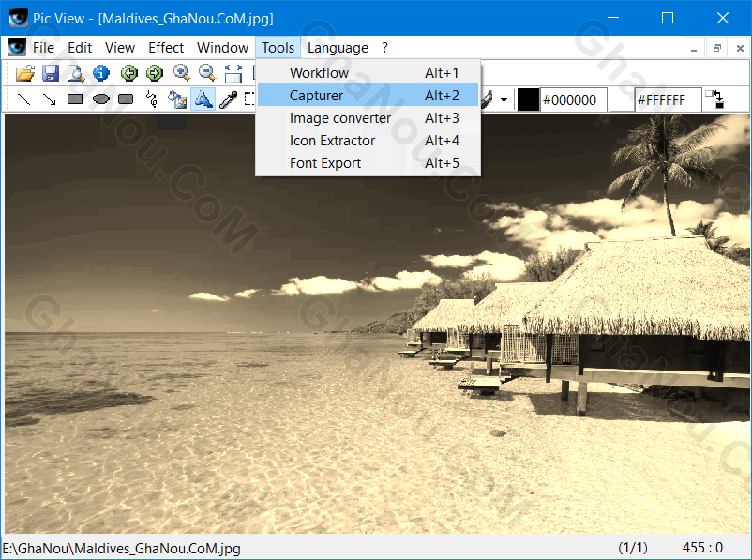
Task: Choose Image converter from the Tools menu
Action: [x=368, y=118]
